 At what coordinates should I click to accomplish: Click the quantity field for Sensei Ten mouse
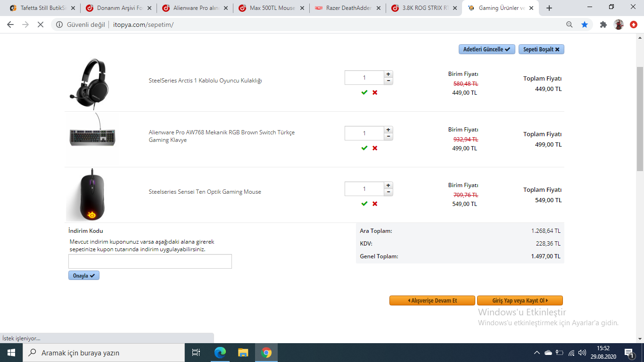(x=364, y=189)
